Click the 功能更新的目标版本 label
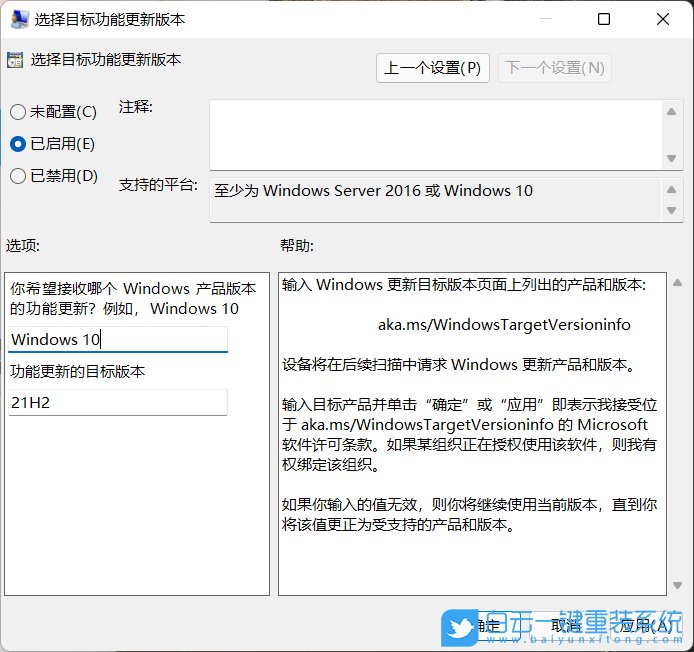This screenshot has width=694, height=652. point(77,371)
